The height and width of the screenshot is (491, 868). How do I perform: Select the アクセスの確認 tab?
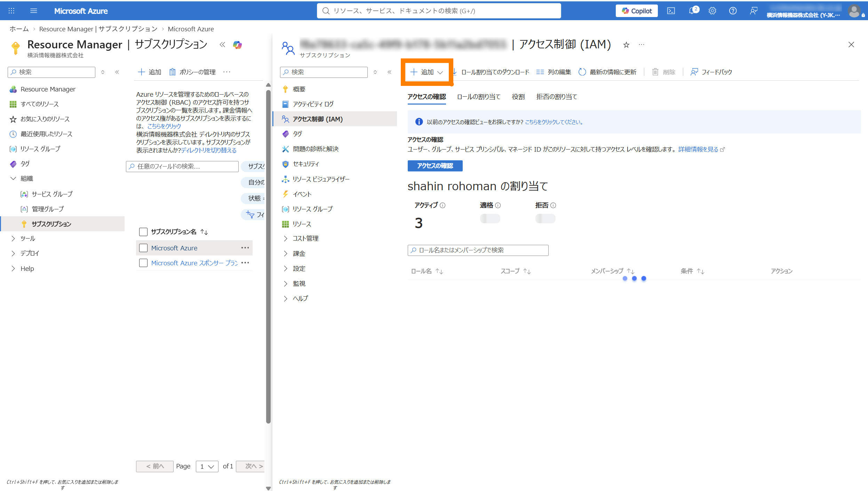(427, 97)
